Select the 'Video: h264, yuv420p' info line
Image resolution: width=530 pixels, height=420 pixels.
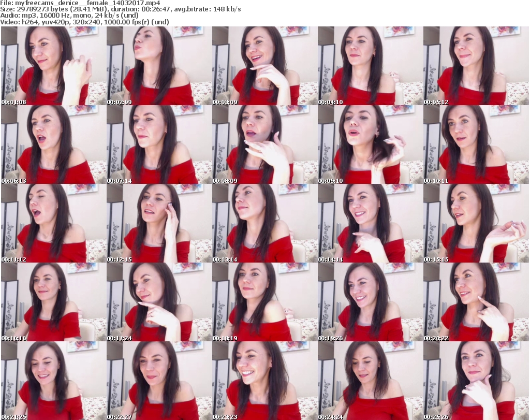point(84,22)
